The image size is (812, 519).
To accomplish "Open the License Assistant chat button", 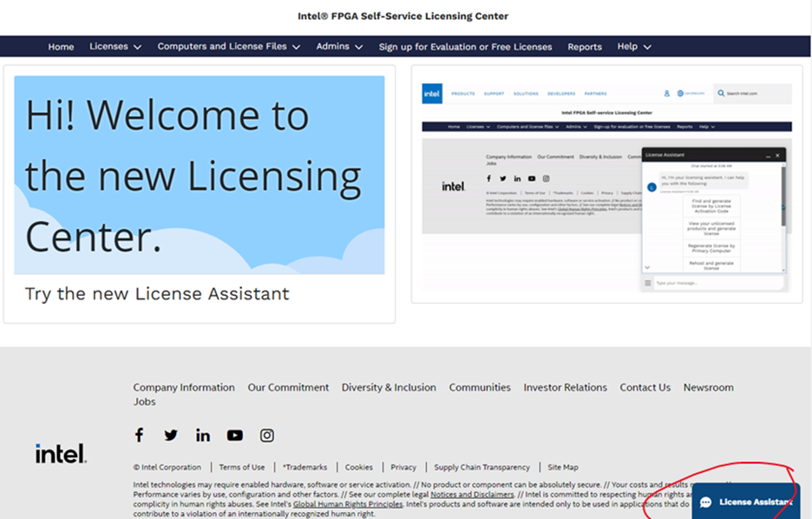I will [x=746, y=502].
